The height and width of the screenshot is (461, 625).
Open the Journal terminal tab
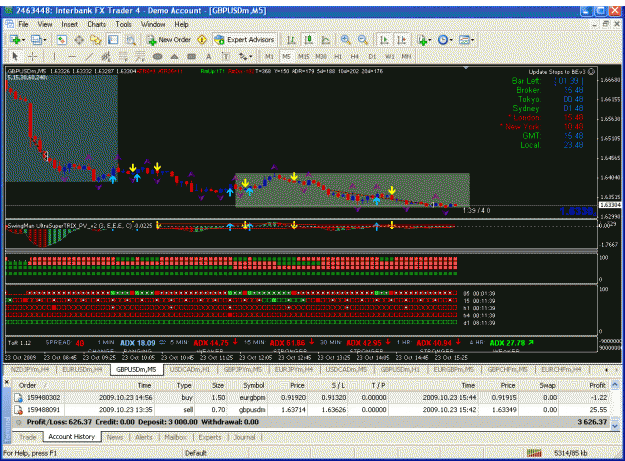click(x=244, y=437)
